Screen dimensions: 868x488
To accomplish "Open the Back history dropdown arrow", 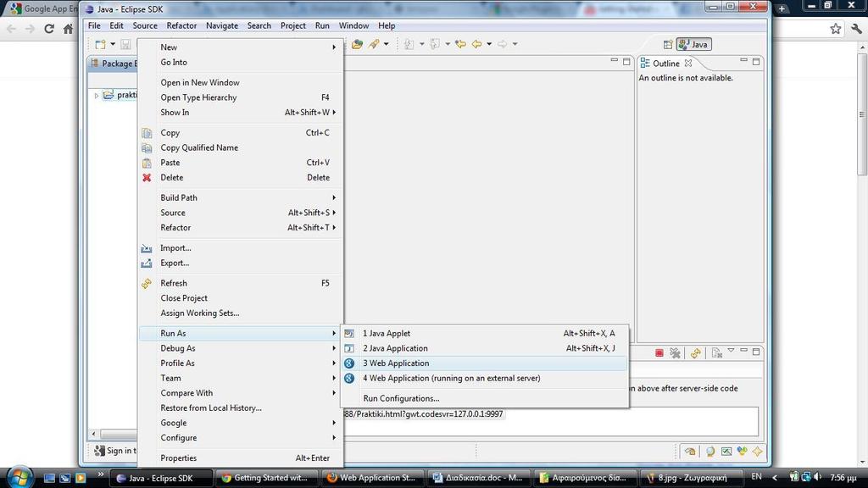I will pos(489,44).
